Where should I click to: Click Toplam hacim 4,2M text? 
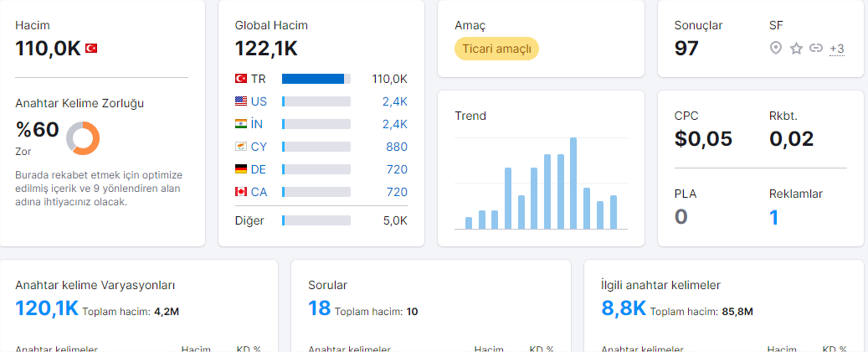click(131, 312)
